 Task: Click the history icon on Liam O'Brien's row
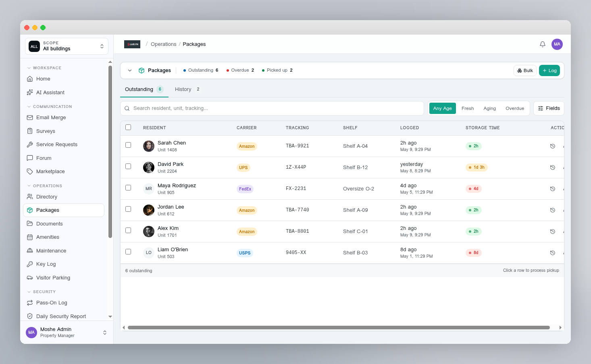[553, 253]
